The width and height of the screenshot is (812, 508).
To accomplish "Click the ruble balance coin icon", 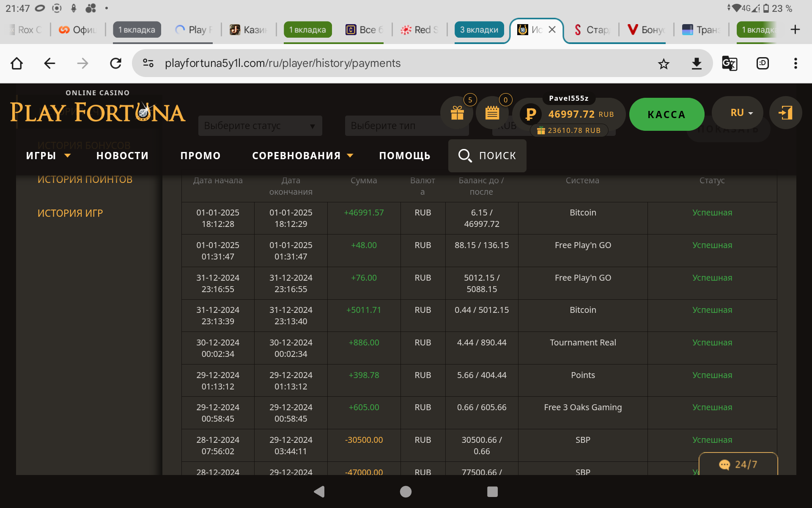I will coord(530,114).
